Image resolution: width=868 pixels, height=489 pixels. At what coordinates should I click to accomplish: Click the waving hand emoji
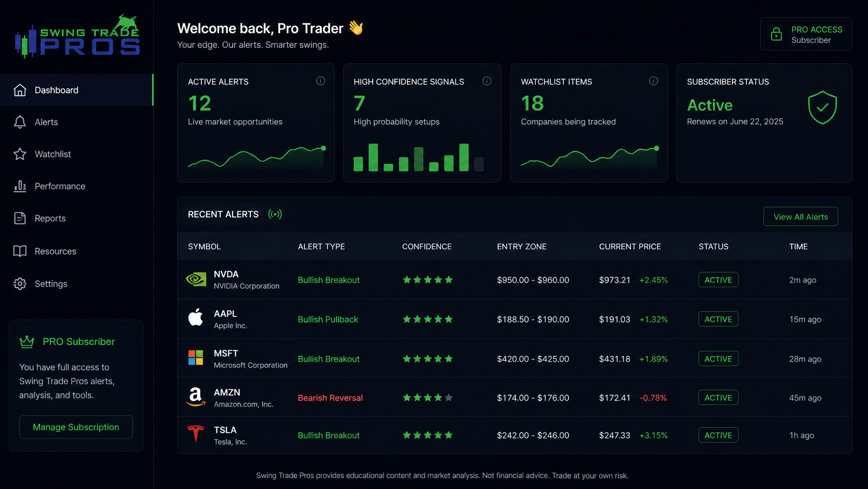[356, 28]
